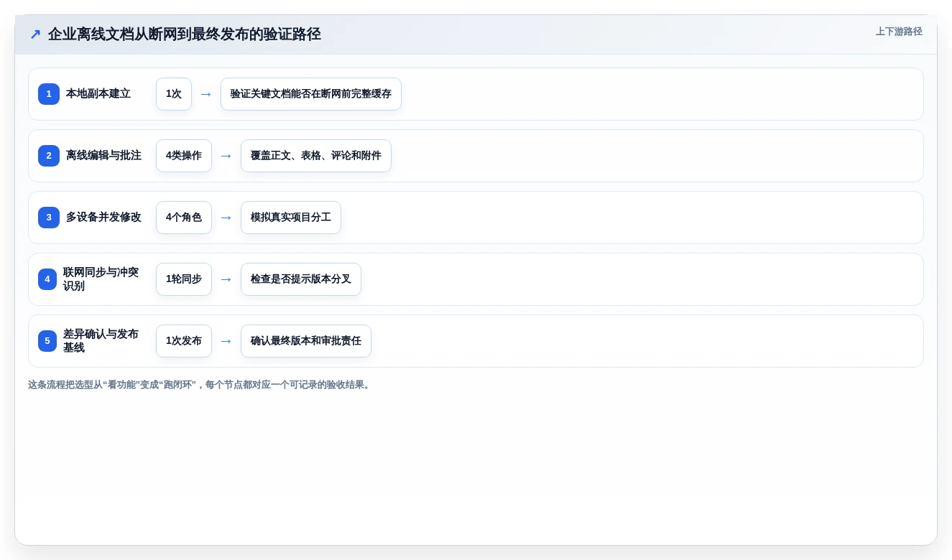Image resolution: width=952 pixels, height=560 pixels.
Task: Click the 4个角色 chip
Action: coord(184,218)
